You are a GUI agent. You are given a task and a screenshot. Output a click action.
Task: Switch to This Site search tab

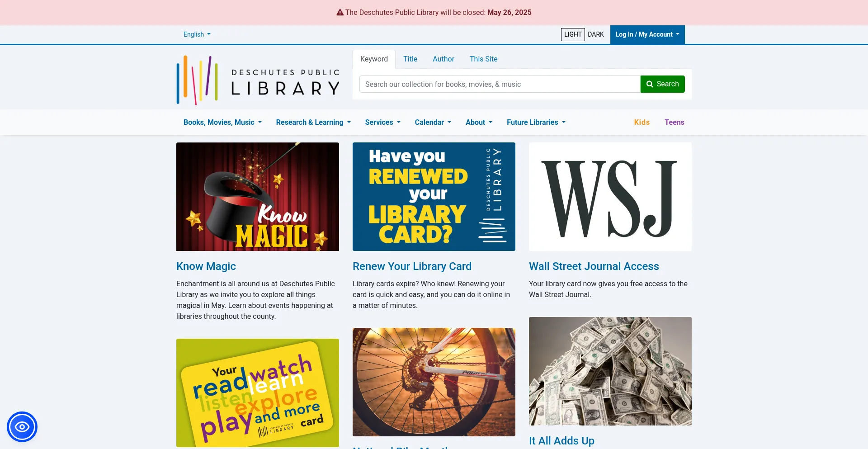coord(483,59)
